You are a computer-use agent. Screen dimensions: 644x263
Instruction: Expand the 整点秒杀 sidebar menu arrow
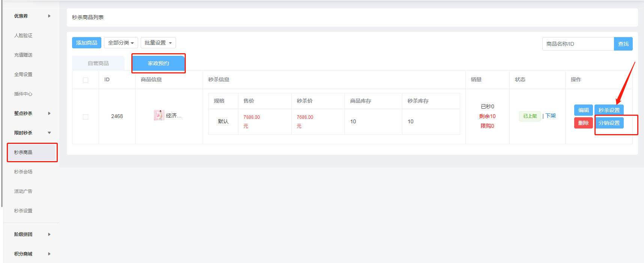coord(49,114)
